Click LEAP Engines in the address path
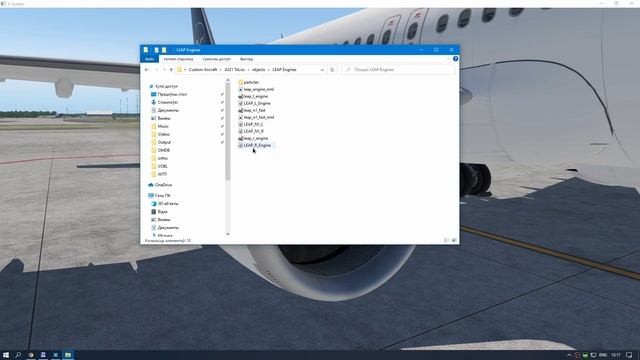 (284, 70)
